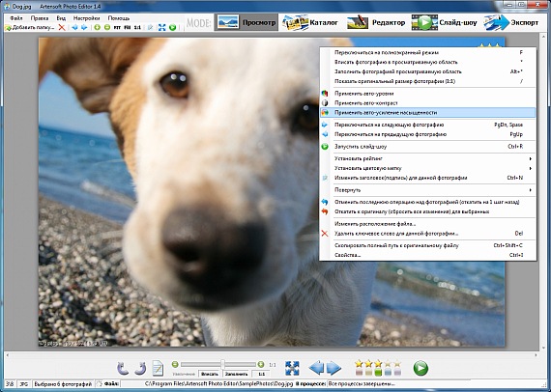Click the blue previous-photo arrow in top toolbar

tap(74, 27)
